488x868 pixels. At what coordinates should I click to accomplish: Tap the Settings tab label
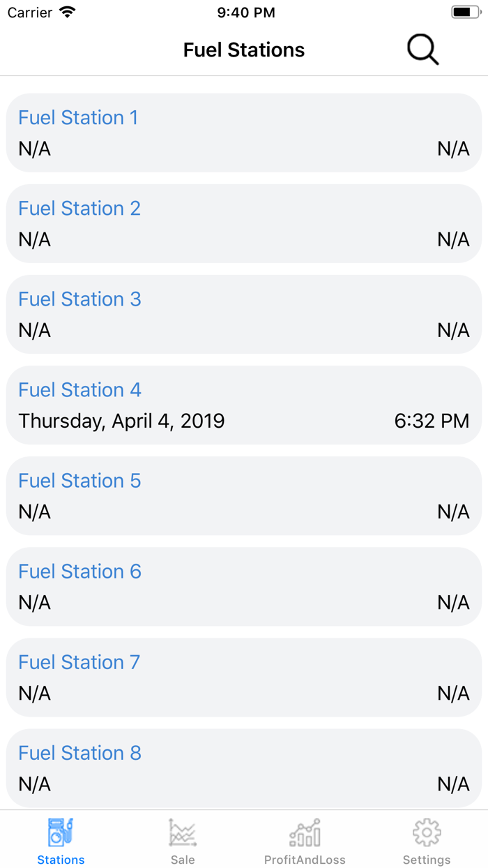coord(427,860)
